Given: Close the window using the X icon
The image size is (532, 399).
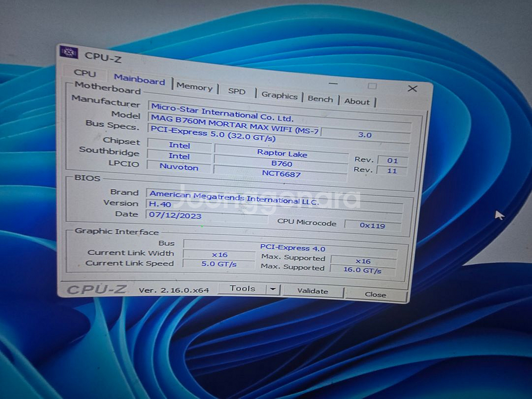Looking at the screenshot, I should point(412,88).
